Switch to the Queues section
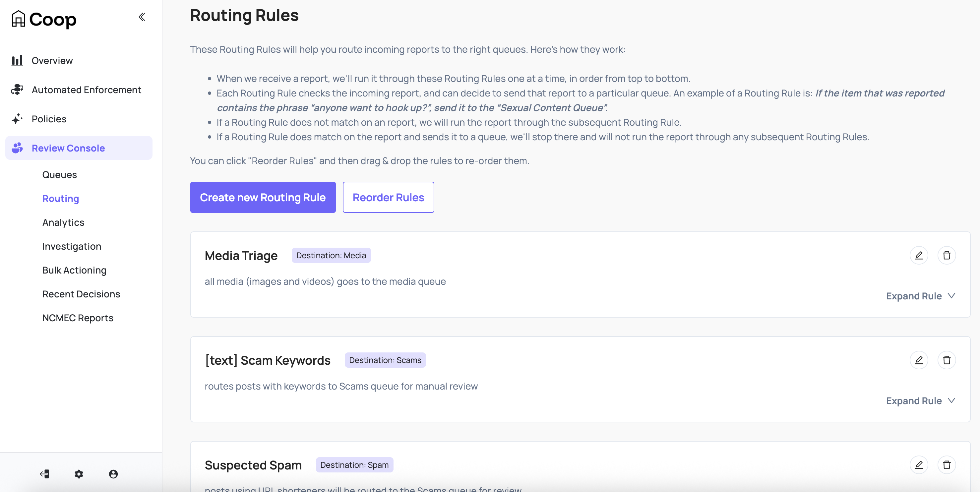This screenshot has height=492, width=980. tap(59, 175)
